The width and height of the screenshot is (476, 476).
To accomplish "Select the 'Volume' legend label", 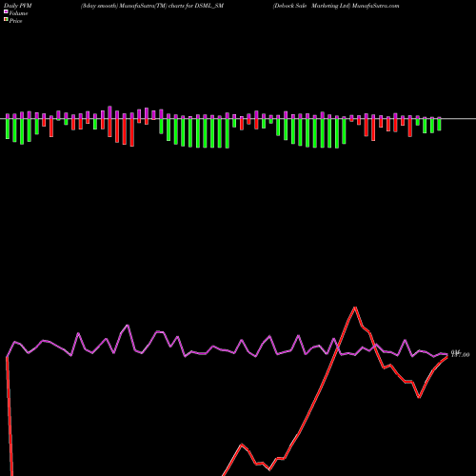I will tap(18, 13).
